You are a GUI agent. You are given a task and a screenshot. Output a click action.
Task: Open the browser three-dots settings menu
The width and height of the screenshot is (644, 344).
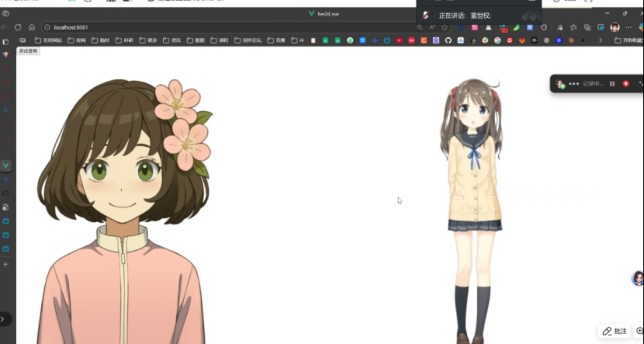click(629, 27)
